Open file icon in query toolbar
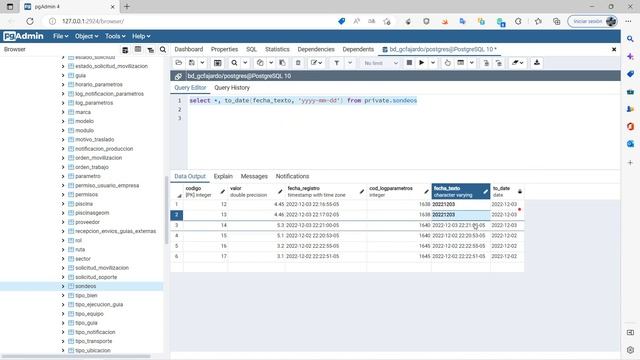 178,63
